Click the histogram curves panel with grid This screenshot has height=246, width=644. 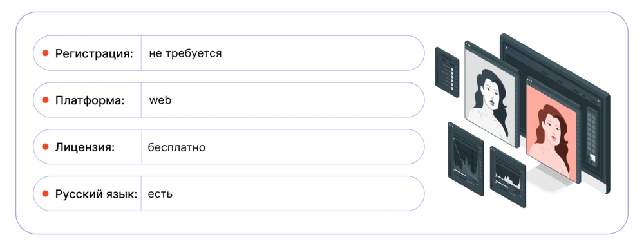pyautogui.click(x=466, y=155)
